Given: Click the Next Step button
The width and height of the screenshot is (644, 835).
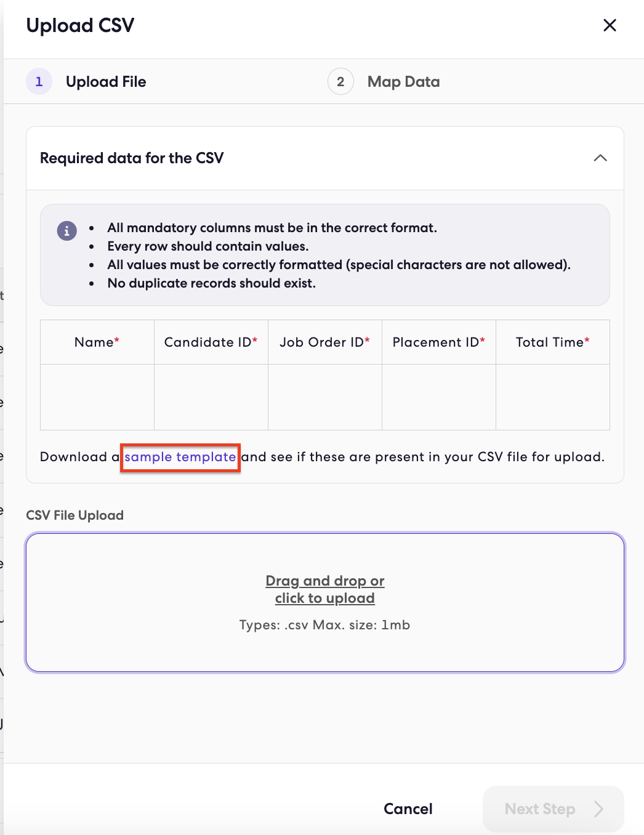Looking at the screenshot, I should coord(553,809).
